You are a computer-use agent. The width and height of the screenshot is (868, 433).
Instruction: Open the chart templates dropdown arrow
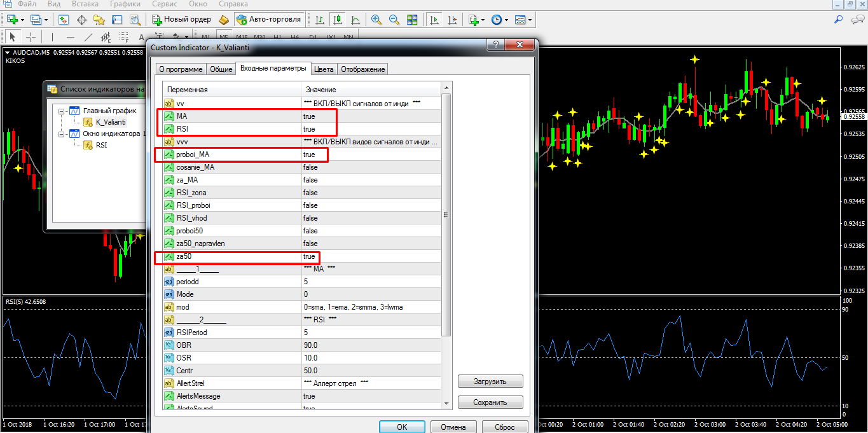coord(530,20)
